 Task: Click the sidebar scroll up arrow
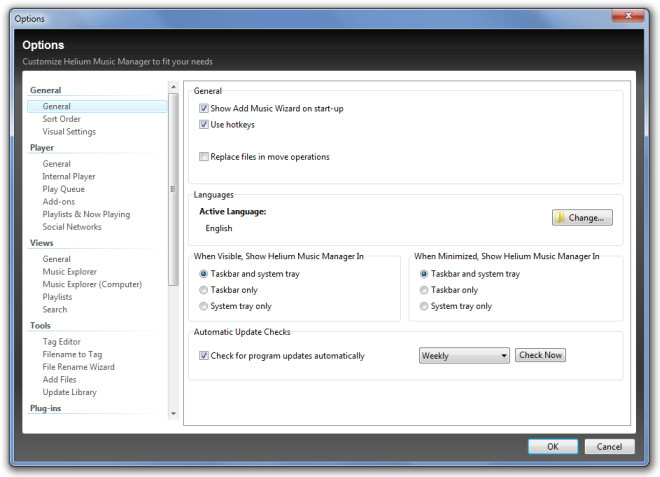coord(173,87)
